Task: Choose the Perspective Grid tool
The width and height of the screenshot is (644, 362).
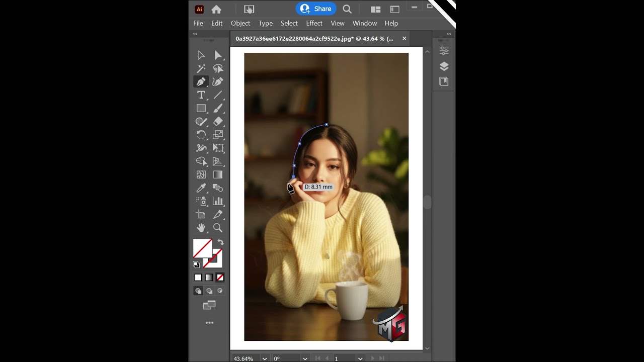Action: [x=218, y=161]
